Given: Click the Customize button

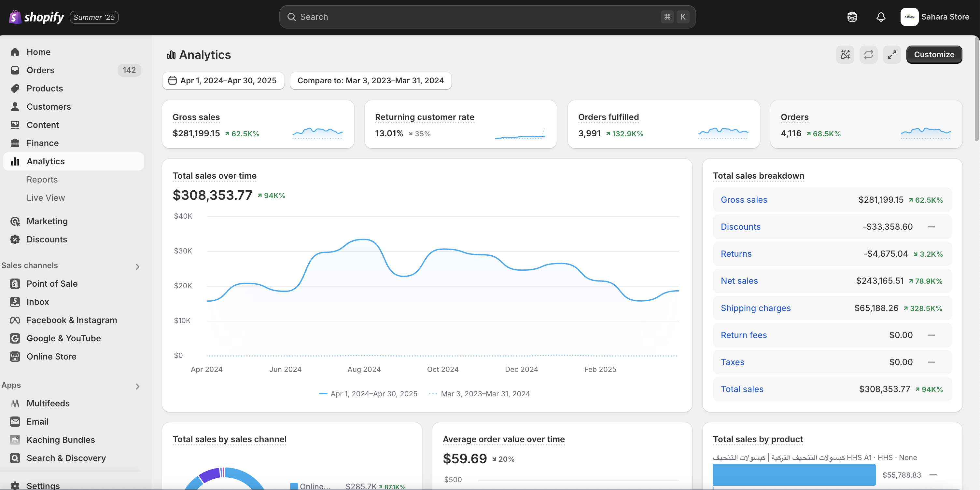Looking at the screenshot, I should (x=934, y=55).
